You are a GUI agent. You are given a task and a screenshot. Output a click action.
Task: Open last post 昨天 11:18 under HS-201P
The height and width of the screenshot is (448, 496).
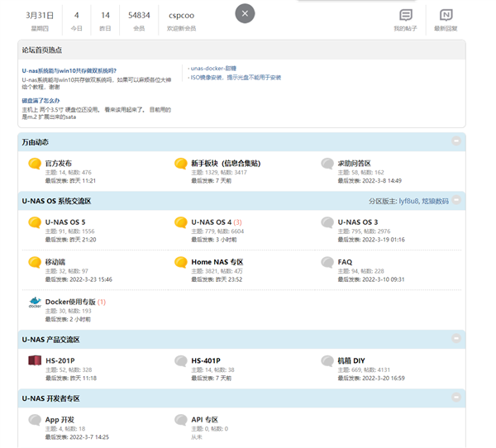83,378
